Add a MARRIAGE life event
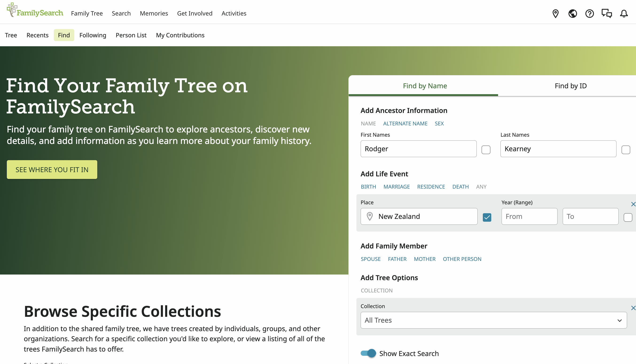 coord(397,187)
